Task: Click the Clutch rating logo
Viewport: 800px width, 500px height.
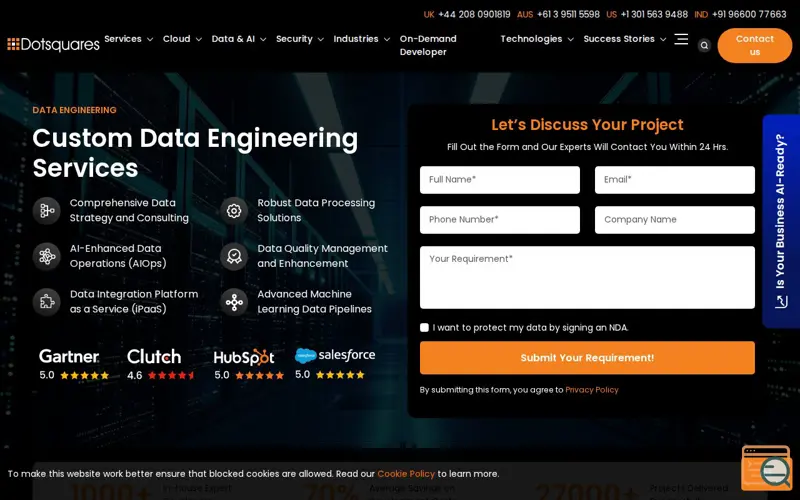Action: point(154,356)
